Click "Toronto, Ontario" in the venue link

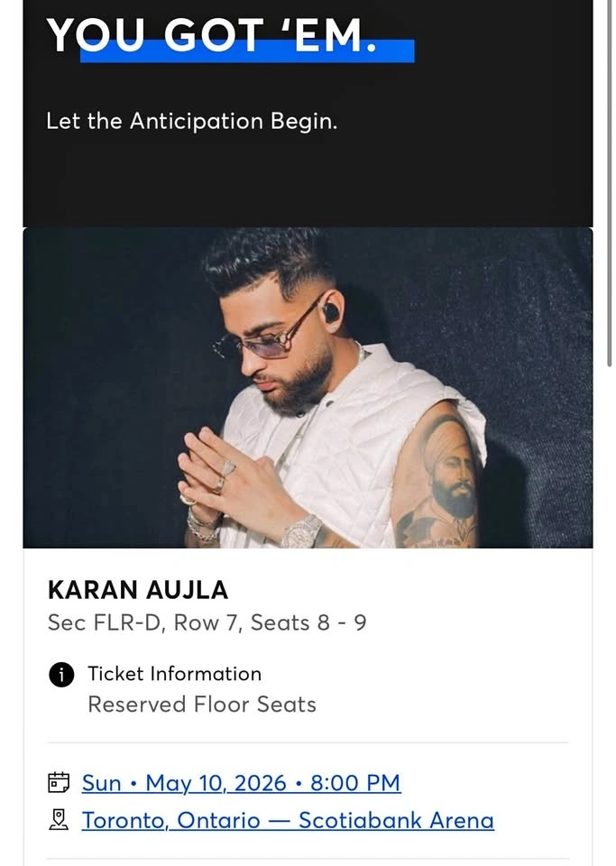[x=170, y=821]
